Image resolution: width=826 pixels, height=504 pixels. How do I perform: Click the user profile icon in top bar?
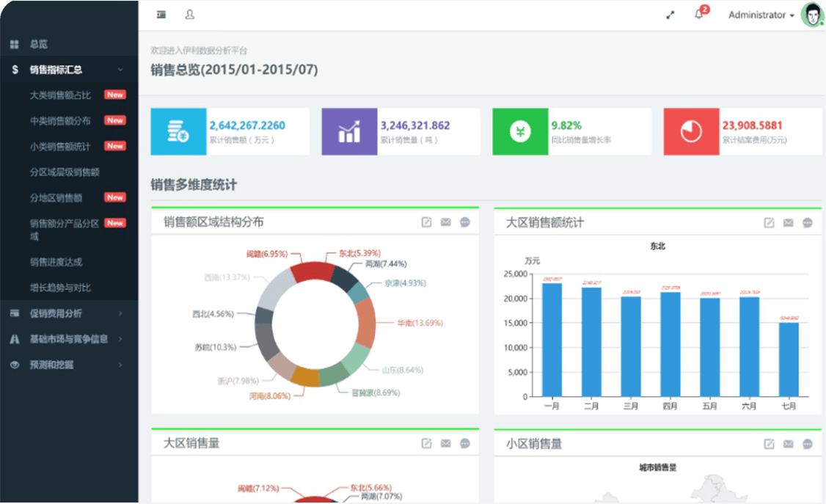tap(190, 15)
